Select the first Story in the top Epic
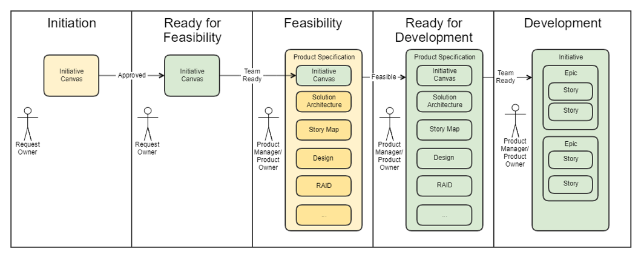Image resolution: width=644 pixels, height=257 pixels. 570,91
